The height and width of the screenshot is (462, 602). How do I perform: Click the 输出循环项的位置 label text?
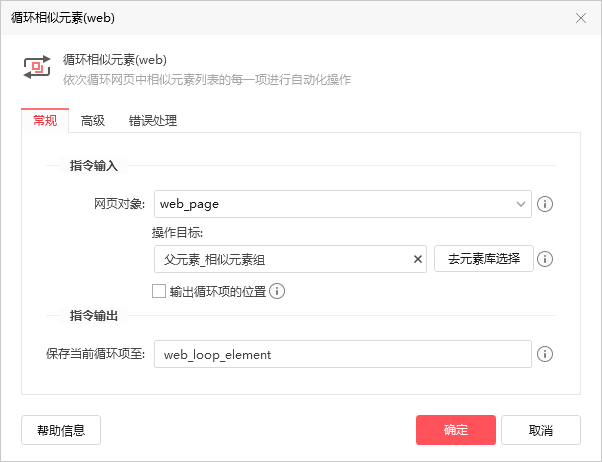[218, 291]
